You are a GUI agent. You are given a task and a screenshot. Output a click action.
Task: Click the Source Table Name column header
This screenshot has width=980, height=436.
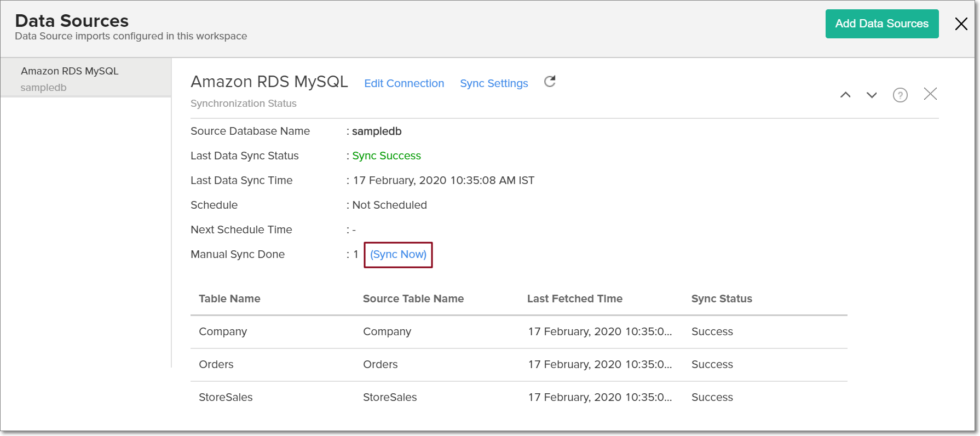413,299
